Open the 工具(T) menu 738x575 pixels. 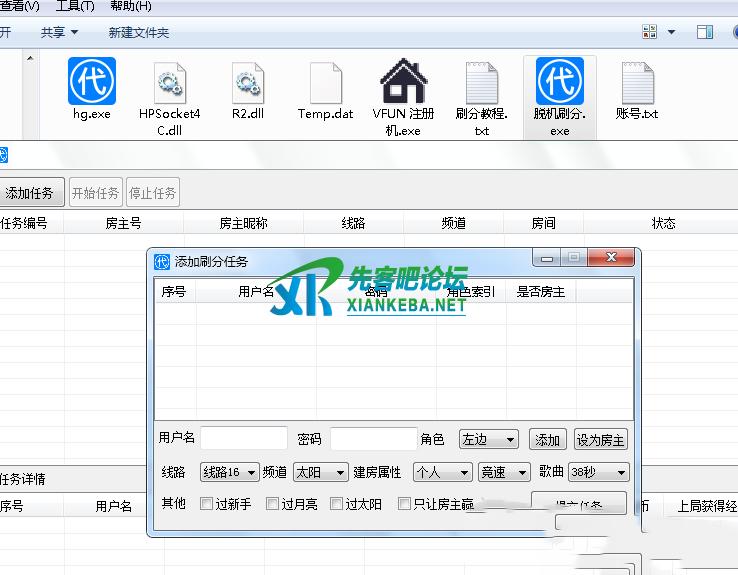pyautogui.click(x=75, y=6)
